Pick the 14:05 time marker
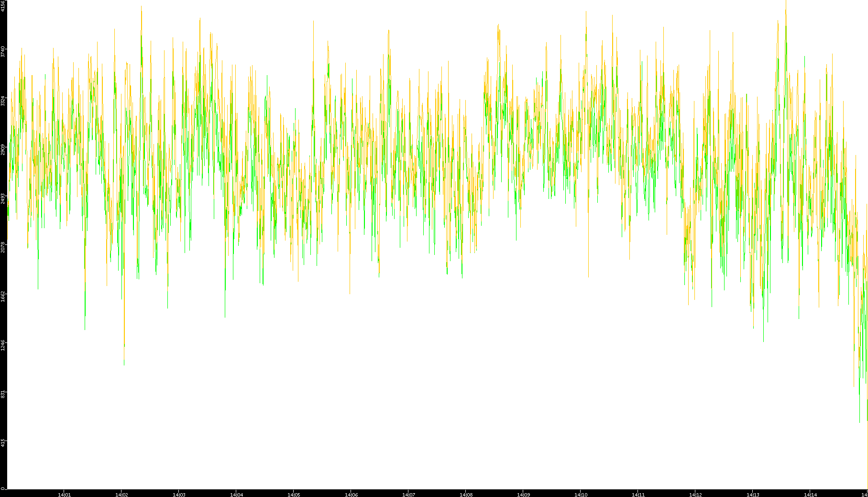 [294, 495]
